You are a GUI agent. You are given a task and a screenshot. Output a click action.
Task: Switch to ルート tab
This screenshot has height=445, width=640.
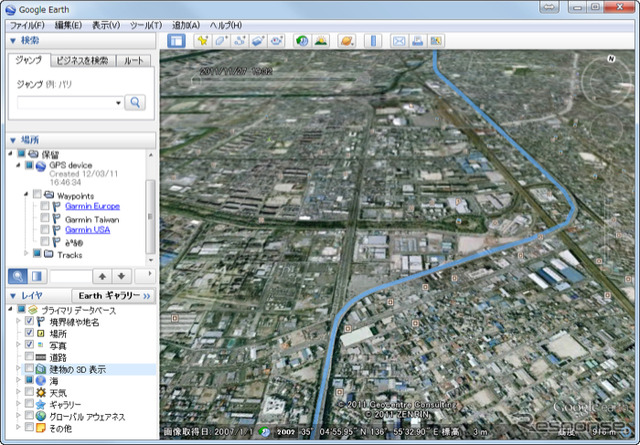pos(133,61)
